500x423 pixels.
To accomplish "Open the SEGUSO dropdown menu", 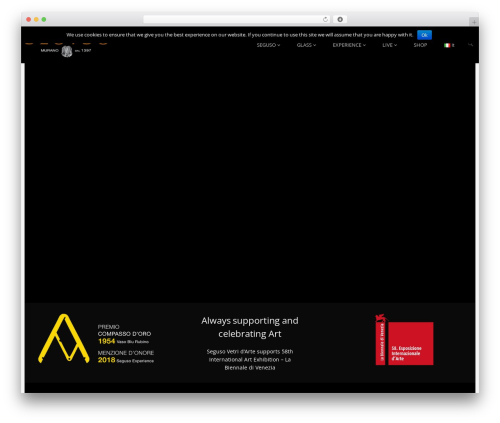I will (268, 45).
